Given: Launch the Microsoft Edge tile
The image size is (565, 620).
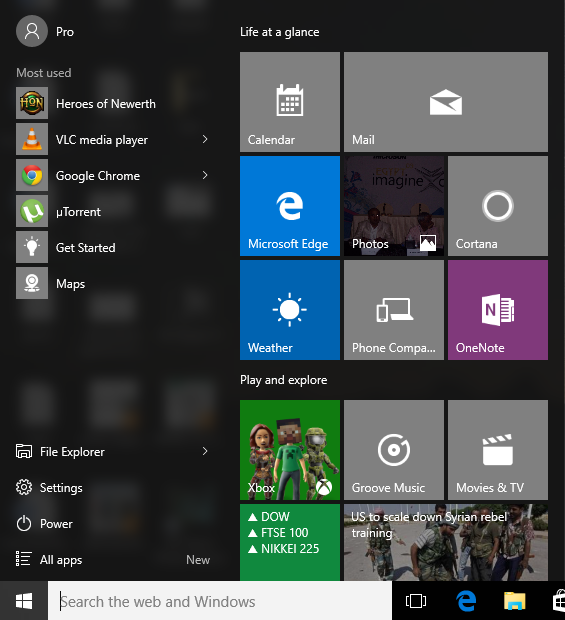Looking at the screenshot, I should click(x=290, y=206).
